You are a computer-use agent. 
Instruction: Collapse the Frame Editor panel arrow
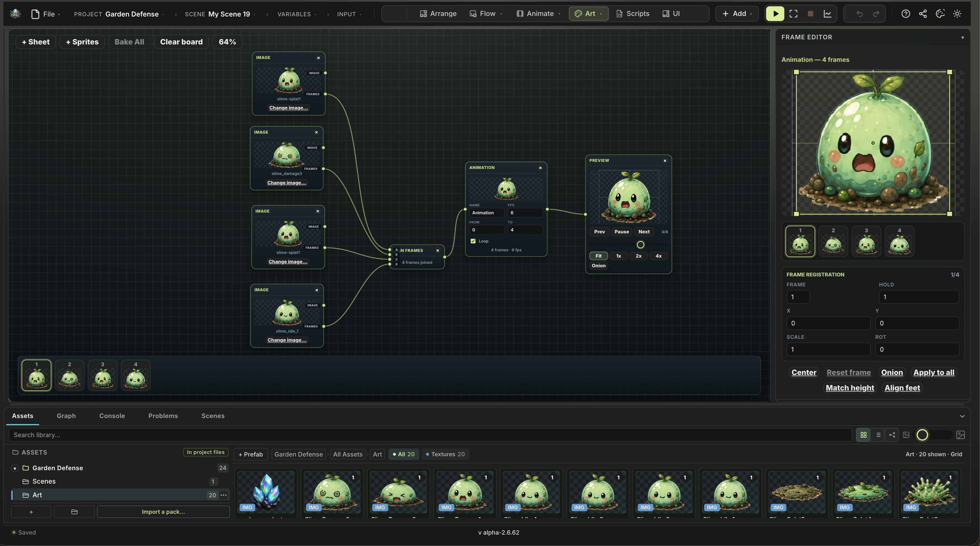coord(963,37)
